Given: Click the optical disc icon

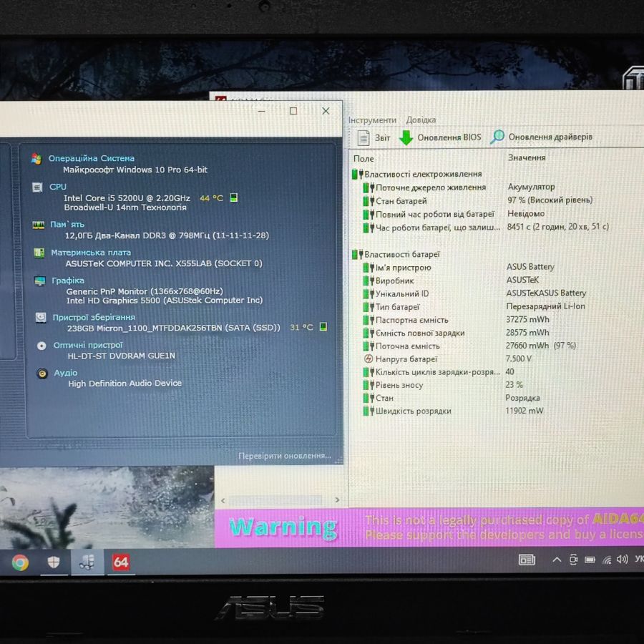Looking at the screenshot, I should (x=42, y=346).
